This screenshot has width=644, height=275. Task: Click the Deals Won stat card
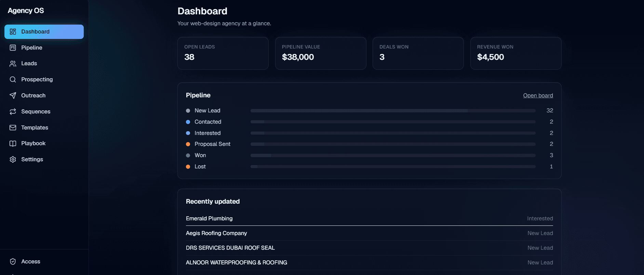[418, 53]
